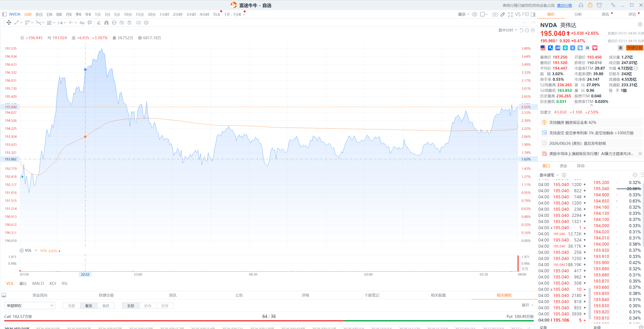
Task: Set a price alert with bell icon
Action: point(621,48)
